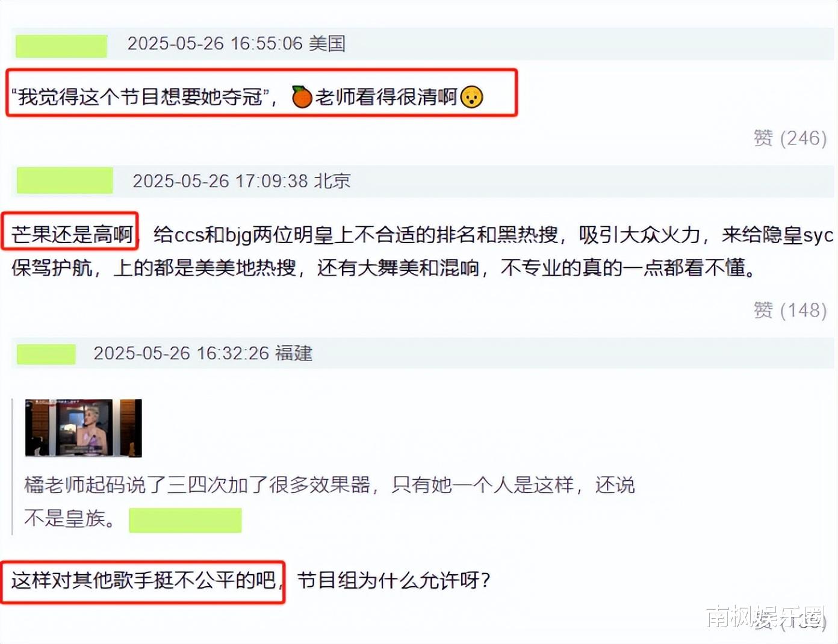The image size is (838, 644).
Task: Click the quoted text starting 橘老师起码说了
Action: point(329,501)
